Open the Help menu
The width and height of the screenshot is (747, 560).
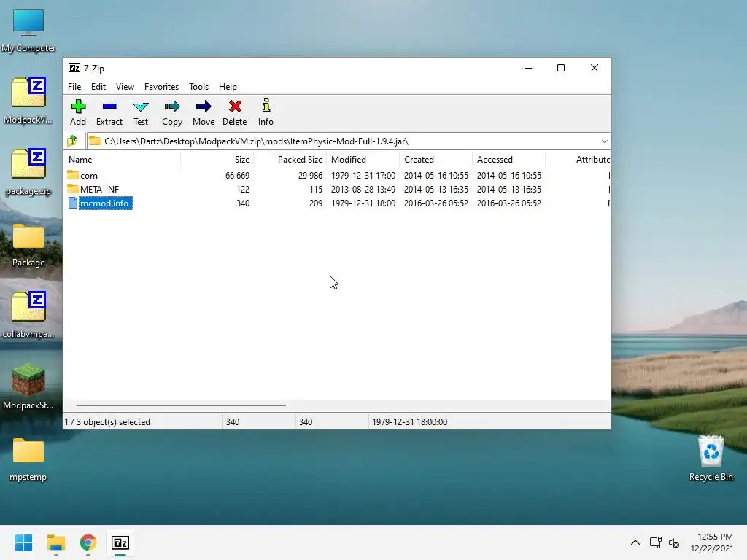click(228, 87)
